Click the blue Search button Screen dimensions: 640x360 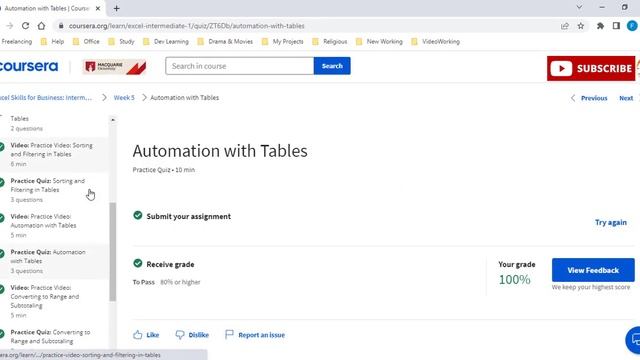pos(332,66)
